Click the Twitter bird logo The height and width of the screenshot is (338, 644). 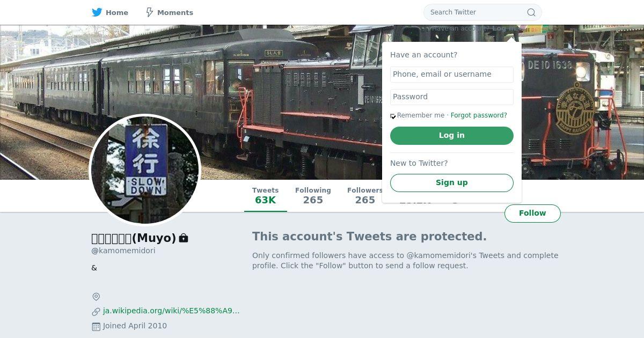point(97,12)
